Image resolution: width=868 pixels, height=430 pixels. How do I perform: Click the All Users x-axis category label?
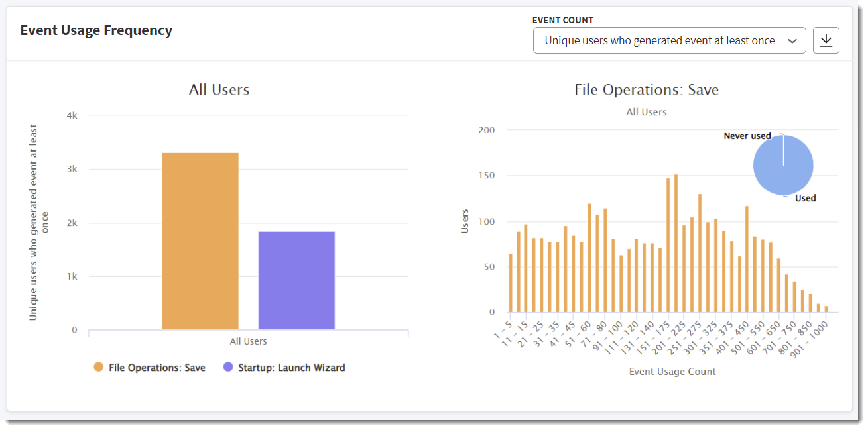tap(249, 341)
